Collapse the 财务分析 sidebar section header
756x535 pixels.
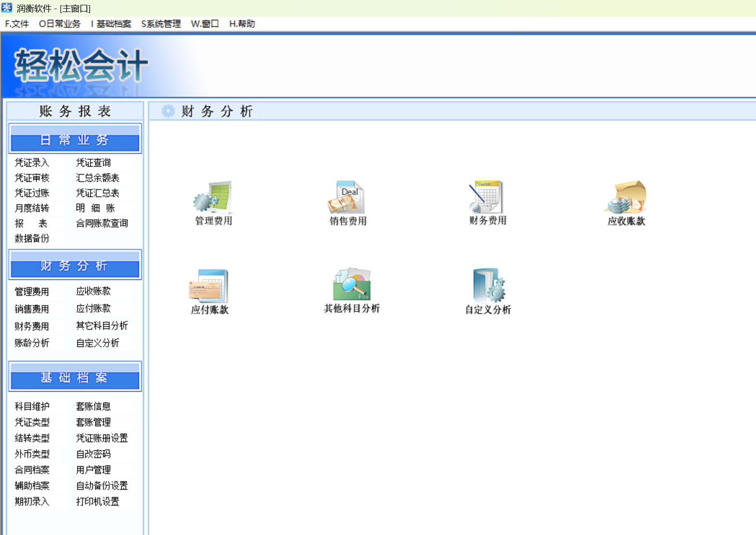pos(75,265)
